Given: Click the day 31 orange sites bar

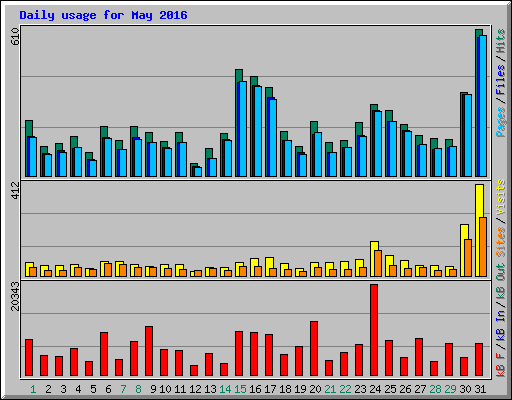Looking at the screenshot, I should pyautogui.click(x=483, y=247).
